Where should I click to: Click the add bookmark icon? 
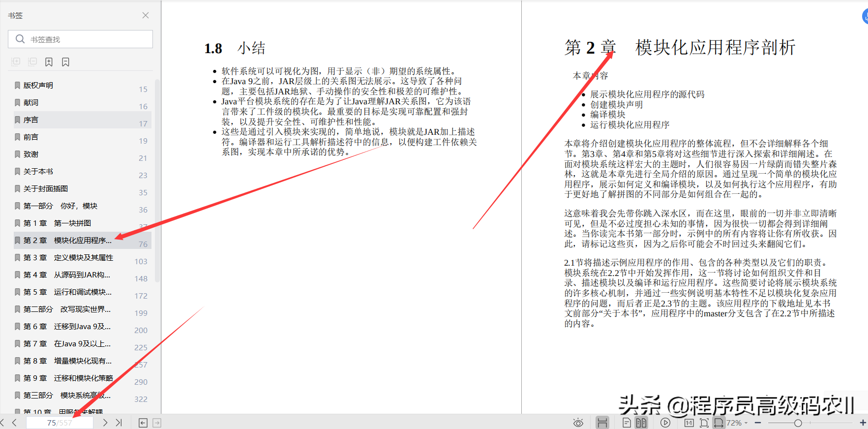tap(49, 62)
